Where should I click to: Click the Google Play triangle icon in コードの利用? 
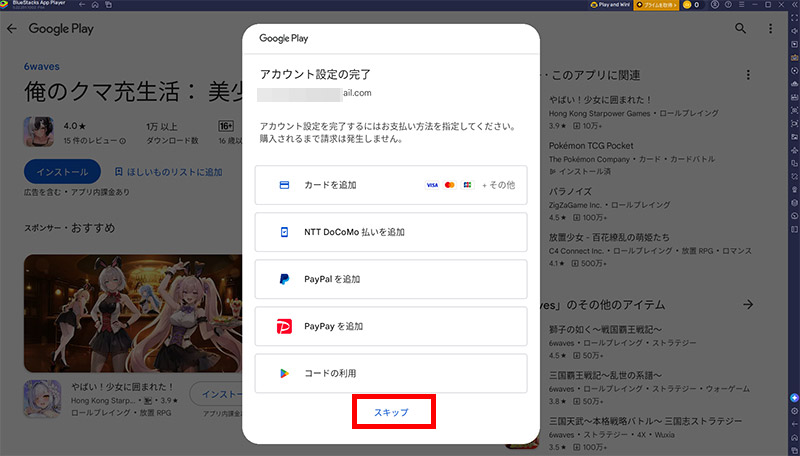[284, 373]
